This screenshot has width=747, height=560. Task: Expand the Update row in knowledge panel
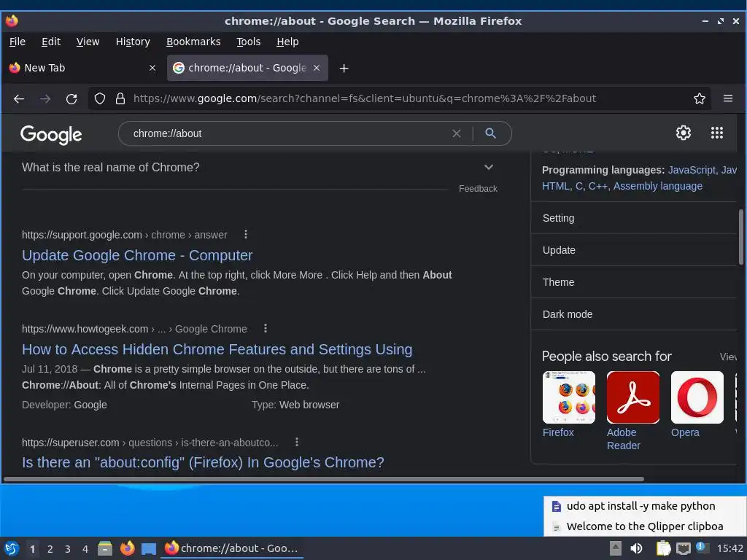click(x=634, y=250)
